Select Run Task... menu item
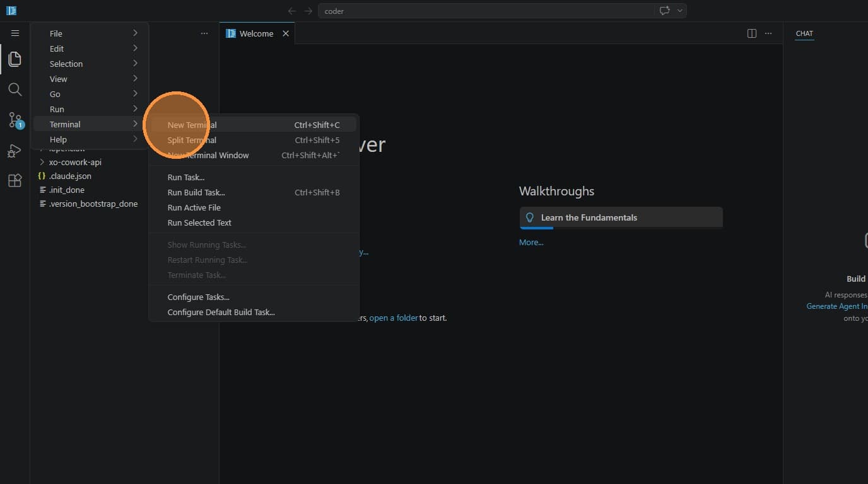 pyautogui.click(x=254, y=177)
